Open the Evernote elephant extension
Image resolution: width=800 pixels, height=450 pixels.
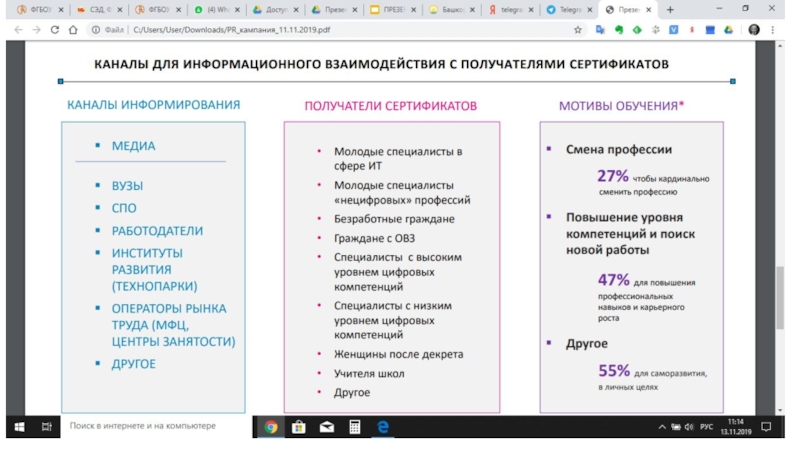click(x=619, y=30)
